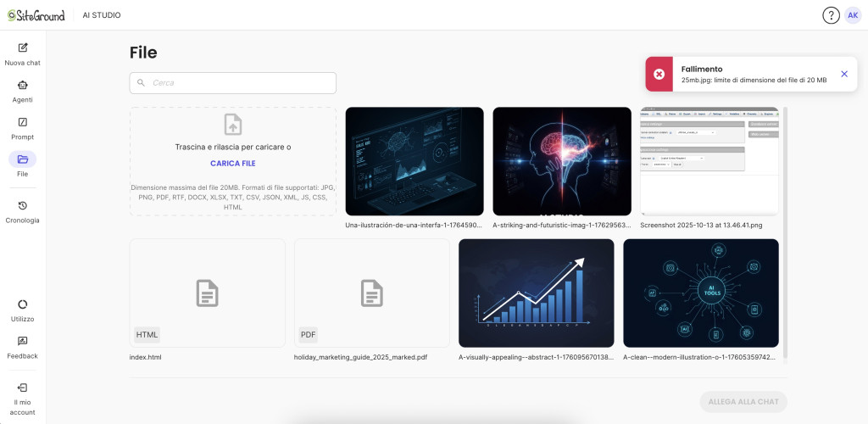Click the document icon of index.html
This screenshot has width=868, height=424.
click(x=208, y=293)
